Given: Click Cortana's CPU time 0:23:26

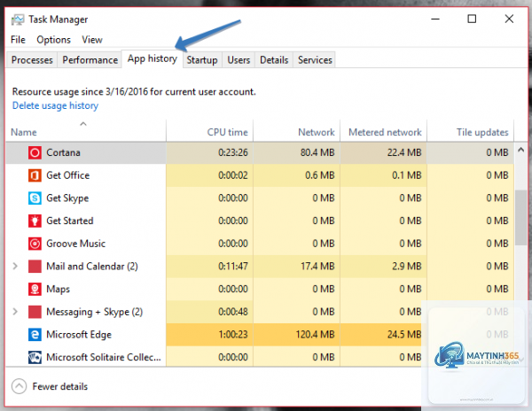Looking at the screenshot, I should 232,153.
